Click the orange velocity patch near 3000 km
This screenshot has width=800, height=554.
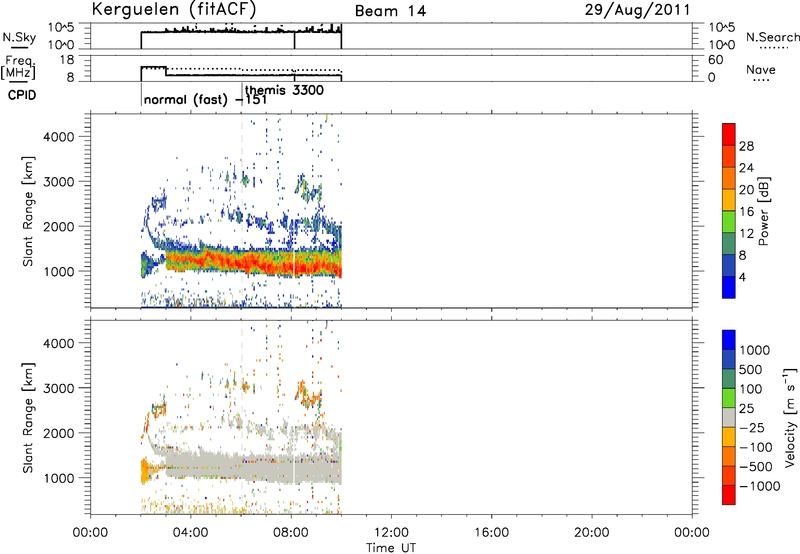(308, 394)
